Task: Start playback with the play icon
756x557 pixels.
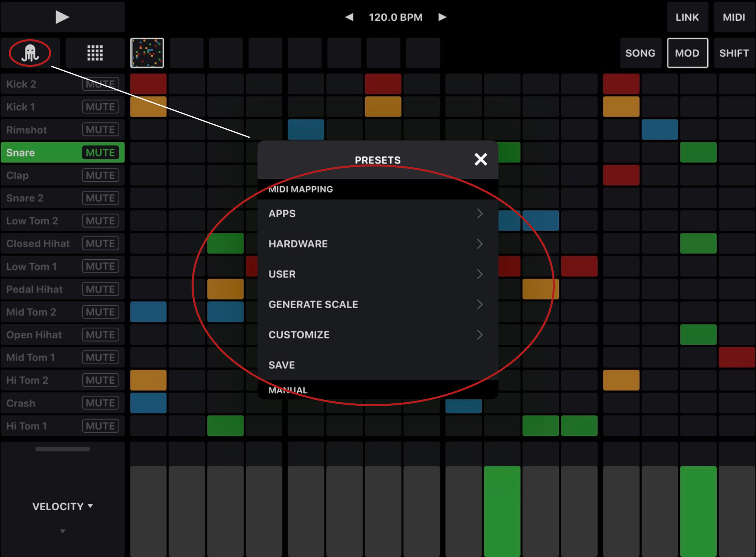Action: [62, 17]
